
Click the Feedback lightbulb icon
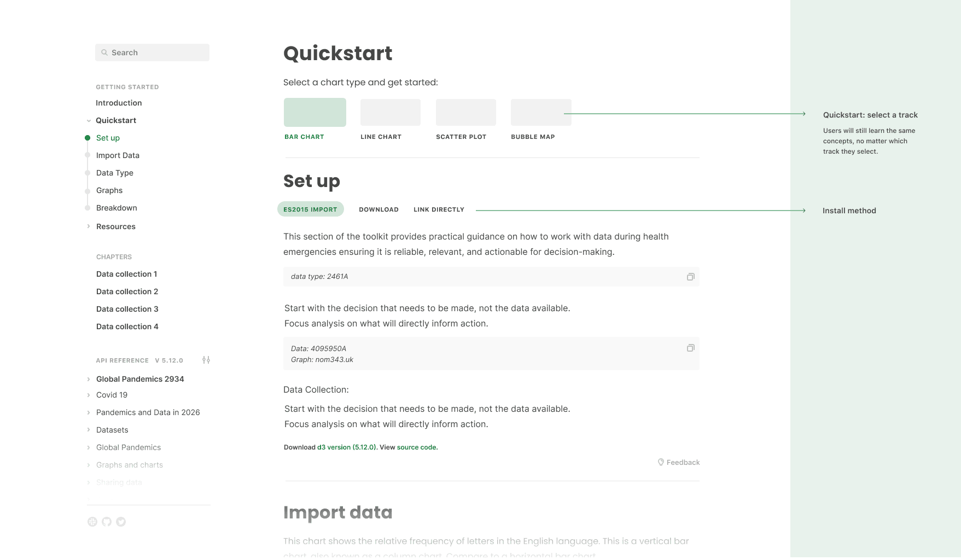point(661,462)
